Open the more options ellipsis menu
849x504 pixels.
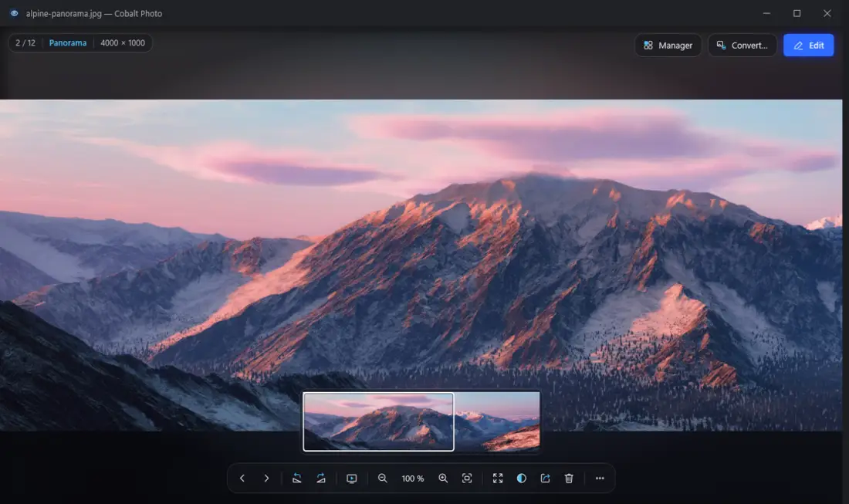coord(600,478)
